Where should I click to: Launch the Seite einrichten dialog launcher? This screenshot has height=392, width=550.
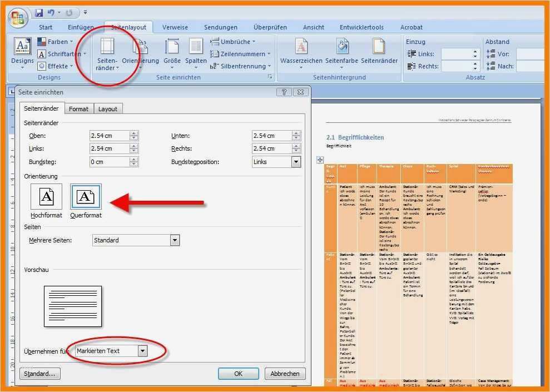click(x=270, y=77)
